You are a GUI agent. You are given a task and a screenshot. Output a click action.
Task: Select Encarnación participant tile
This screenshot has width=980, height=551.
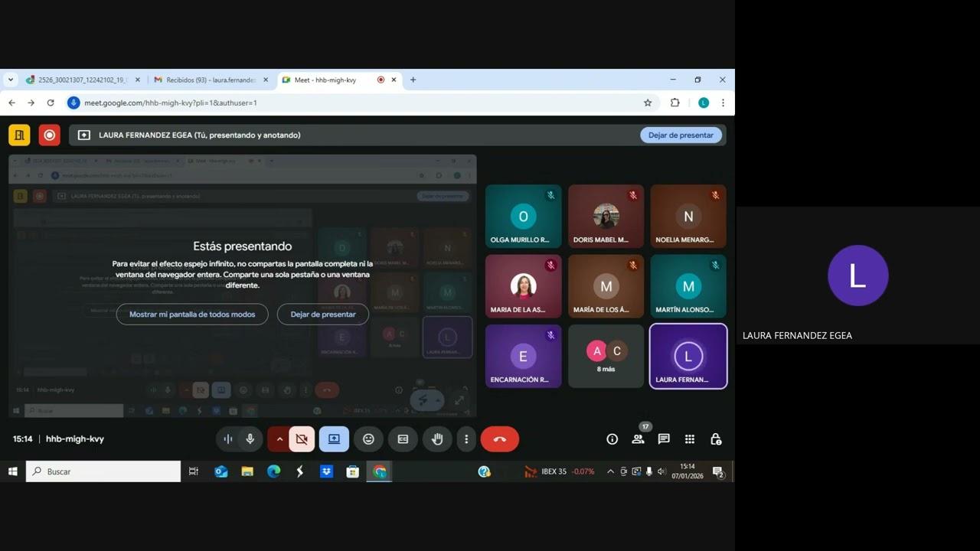(524, 357)
